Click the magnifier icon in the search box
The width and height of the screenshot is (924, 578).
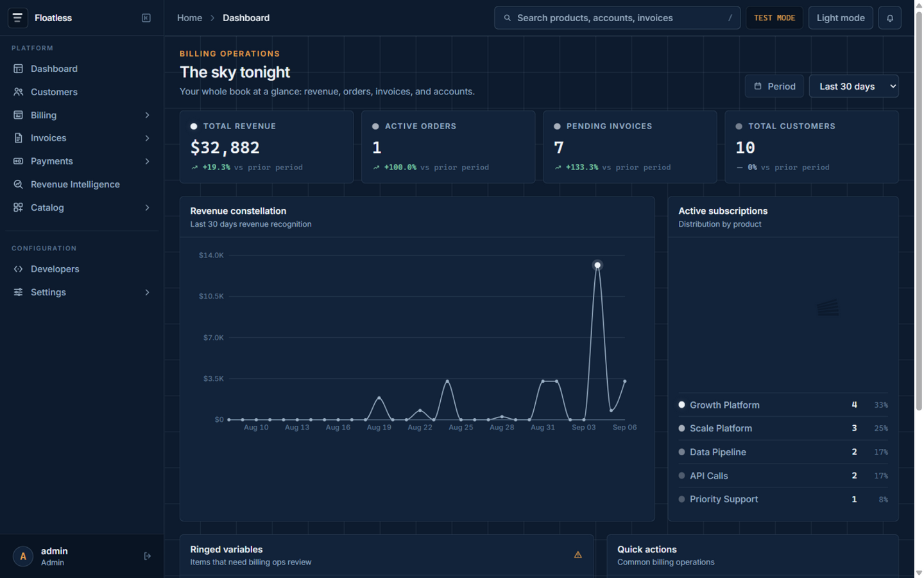pyautogui.click(x=508, y=18)
